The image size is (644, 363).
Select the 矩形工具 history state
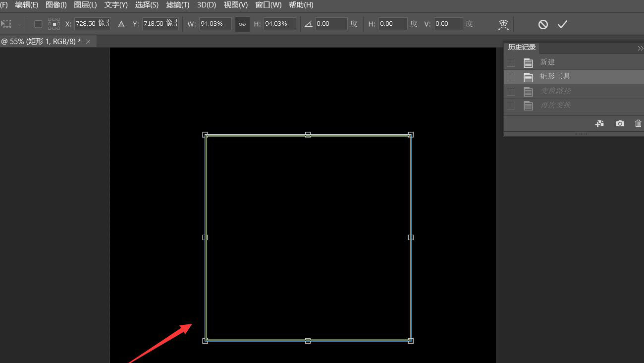click(574, 77)
